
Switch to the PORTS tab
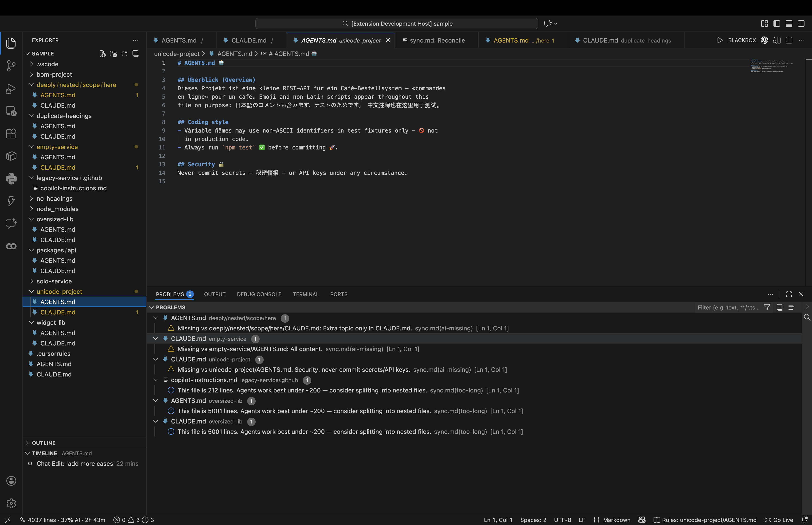pos(339,294)
